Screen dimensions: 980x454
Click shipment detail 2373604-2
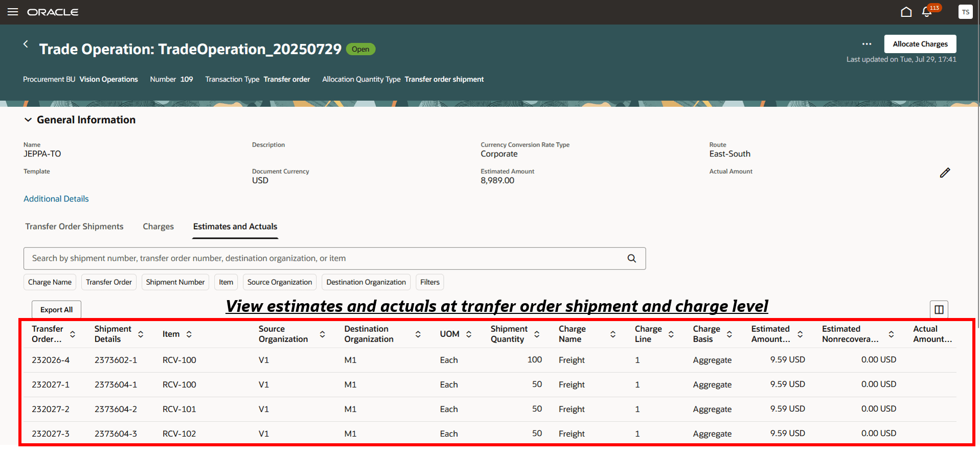coord(116,409)
